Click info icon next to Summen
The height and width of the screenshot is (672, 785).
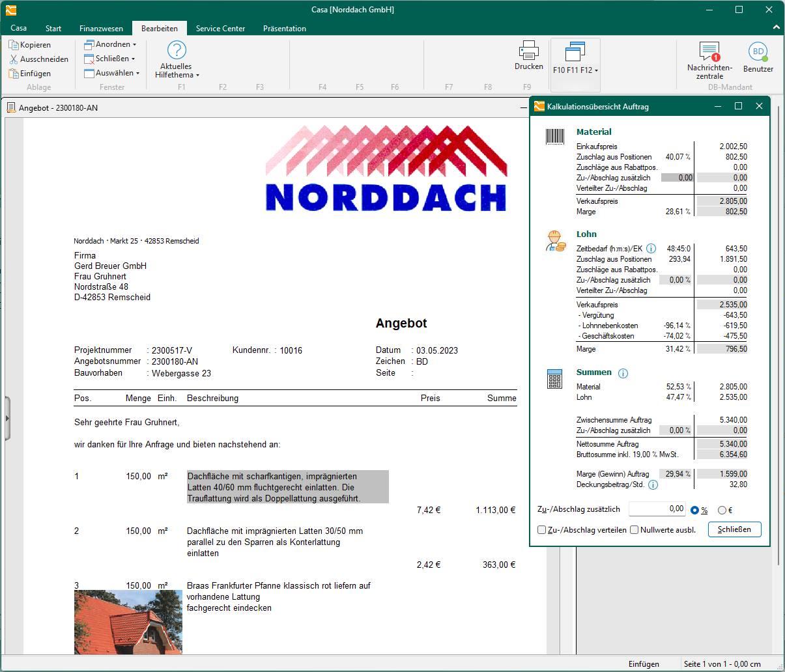623,373
